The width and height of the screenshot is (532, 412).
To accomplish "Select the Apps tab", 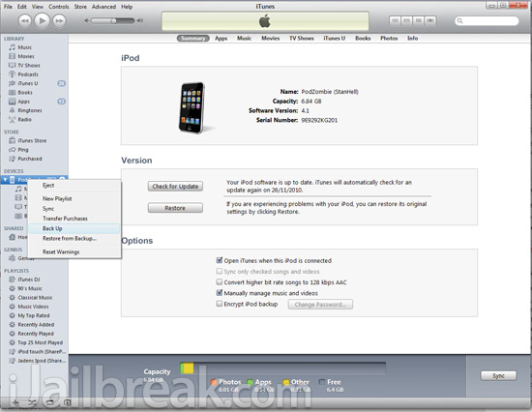I will (x=221, y=39).
